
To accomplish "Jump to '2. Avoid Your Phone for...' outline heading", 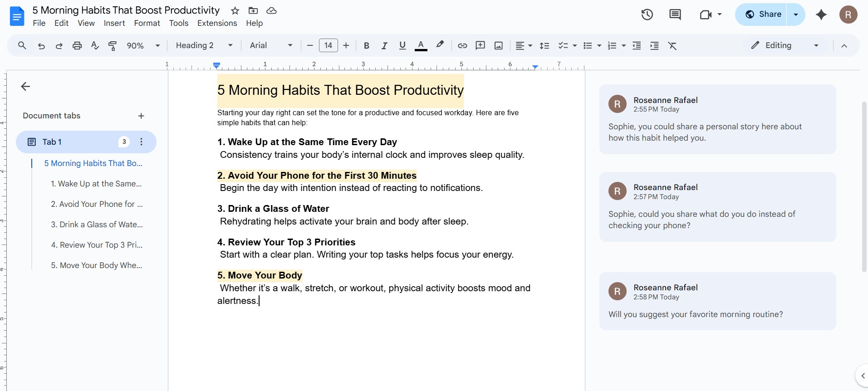I will (x=97, y=204).
